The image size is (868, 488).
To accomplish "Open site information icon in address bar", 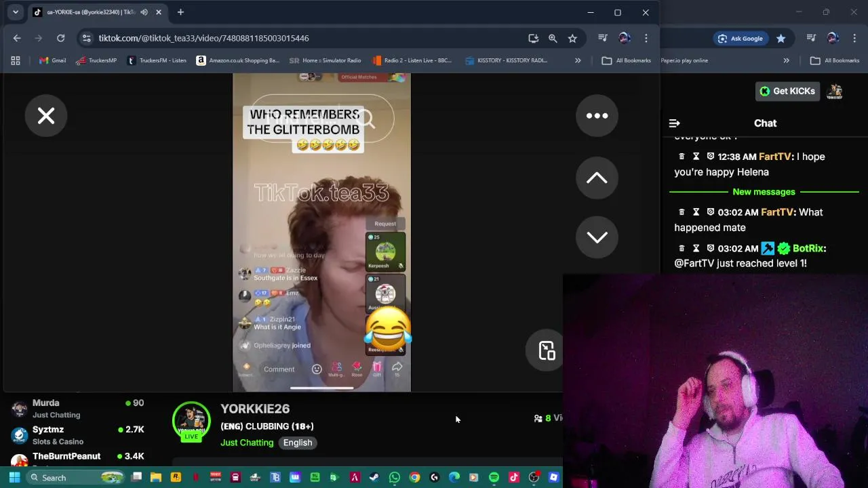I will (x=86, y=38).
